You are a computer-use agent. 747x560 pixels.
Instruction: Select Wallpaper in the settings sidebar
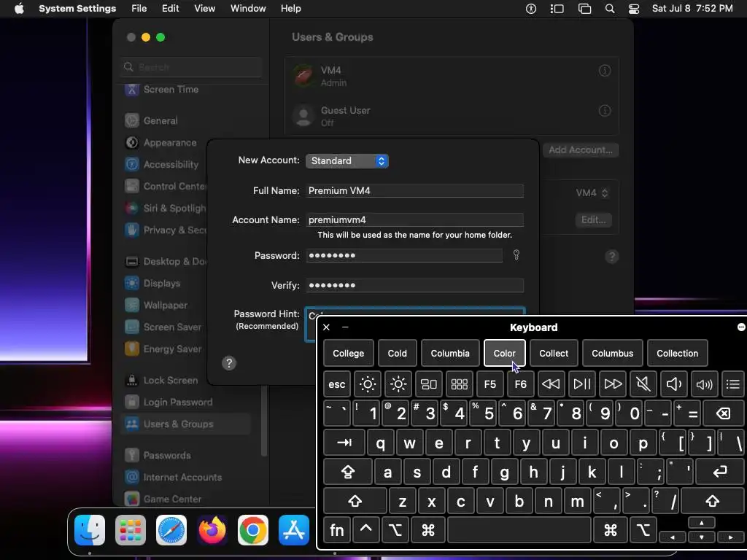coord(164,306)
